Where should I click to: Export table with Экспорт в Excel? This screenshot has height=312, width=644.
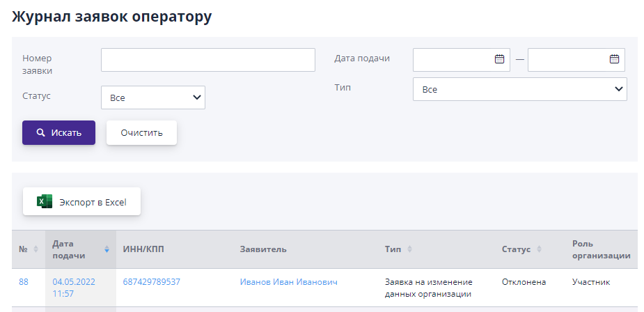point(82,202)
